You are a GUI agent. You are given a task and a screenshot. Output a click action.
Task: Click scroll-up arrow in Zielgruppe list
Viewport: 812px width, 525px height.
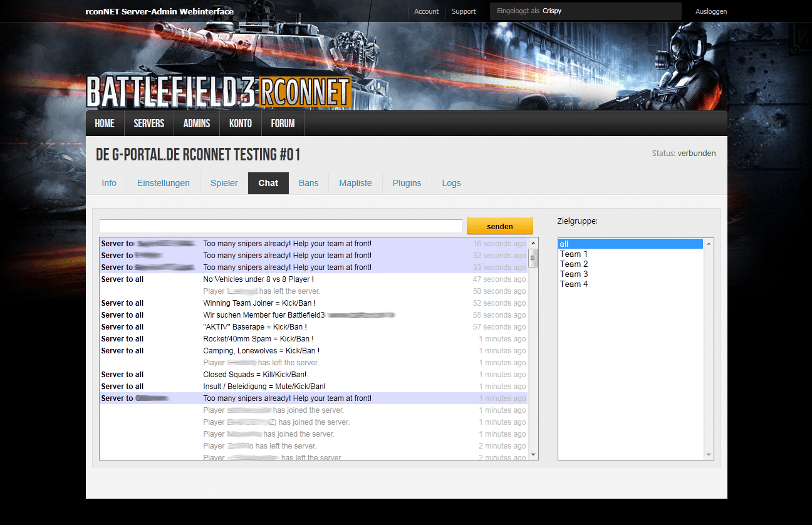[709, 244]
